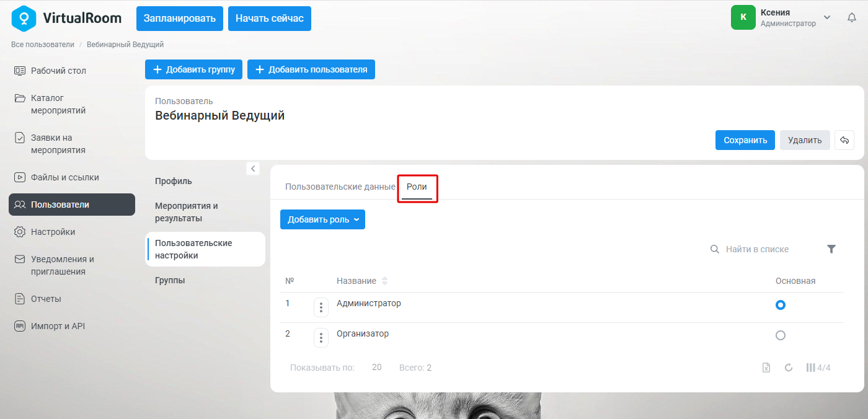Click the green K user avatar
The height and width of the screenshot is (419, 868).
(743, 17)
